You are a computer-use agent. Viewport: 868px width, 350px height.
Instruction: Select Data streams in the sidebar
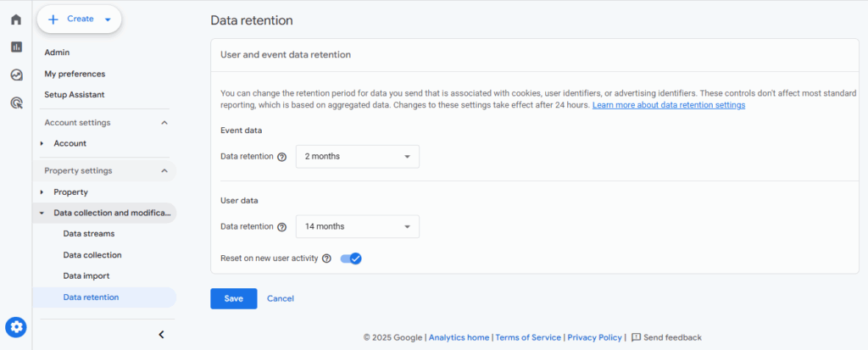(89, 234)
